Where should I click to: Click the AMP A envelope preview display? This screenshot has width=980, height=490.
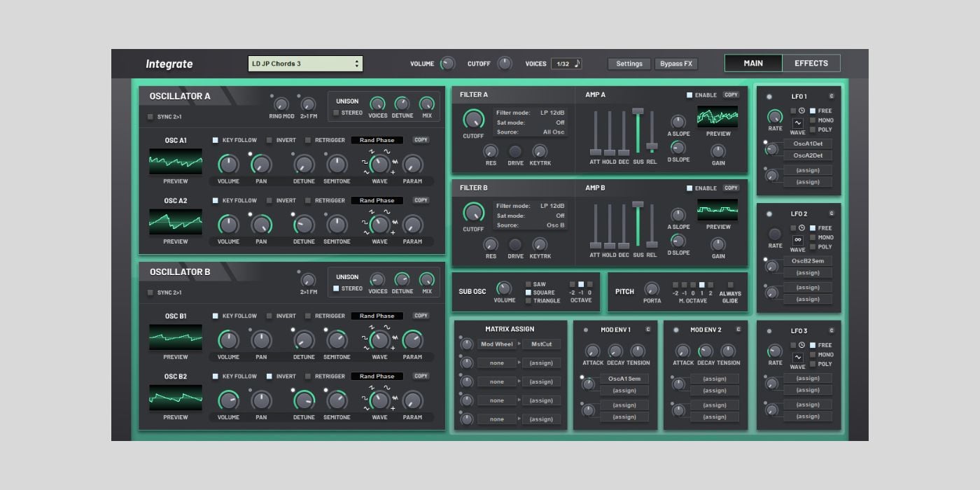[x=717, y=117]
